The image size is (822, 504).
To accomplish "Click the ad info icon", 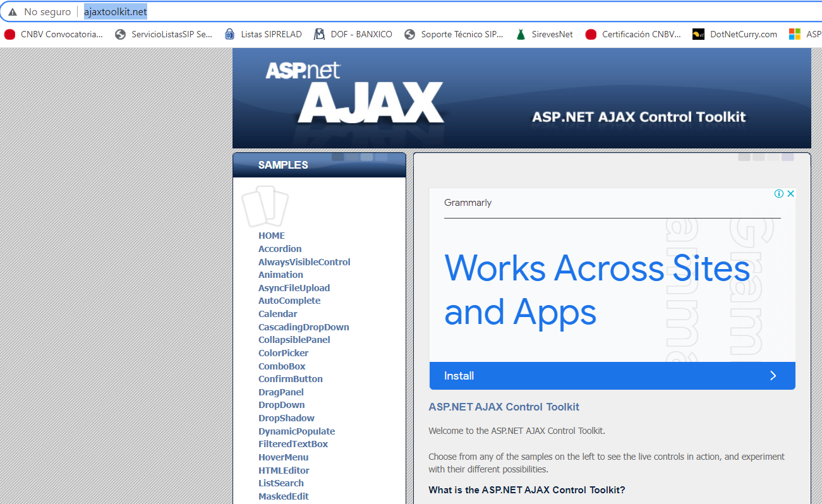I will pos(779,194).
